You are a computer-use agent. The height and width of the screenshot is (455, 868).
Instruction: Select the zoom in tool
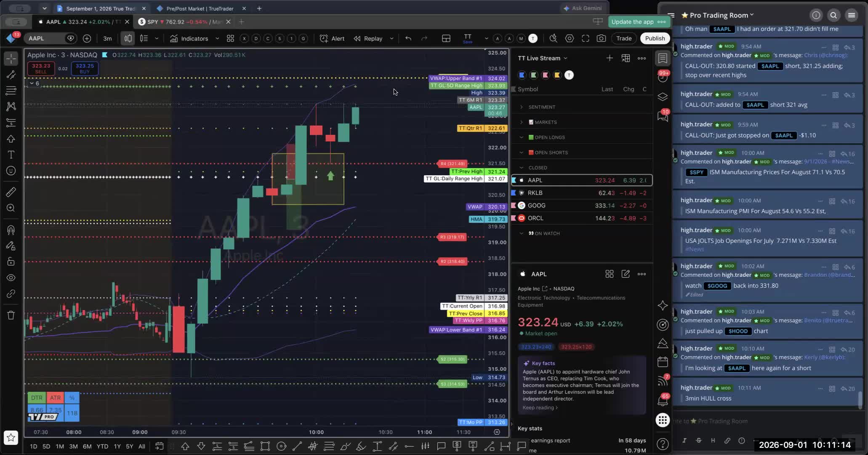(x=11, y=208)
